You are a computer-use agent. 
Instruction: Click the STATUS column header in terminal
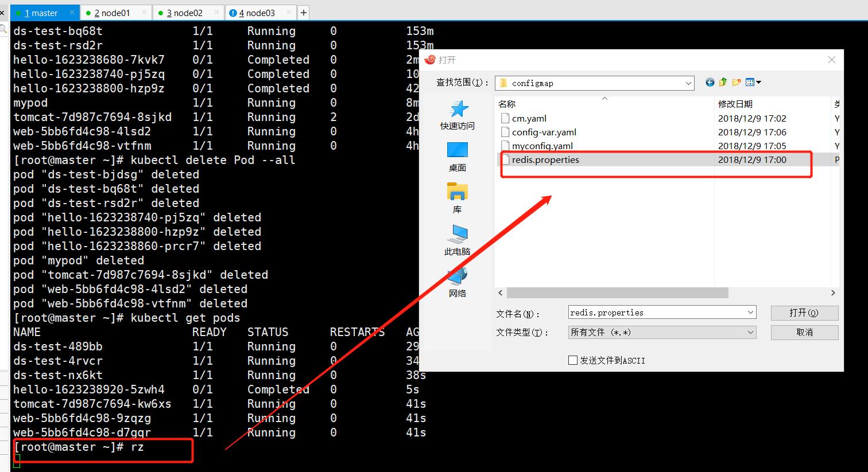click(x=268, y=332)
